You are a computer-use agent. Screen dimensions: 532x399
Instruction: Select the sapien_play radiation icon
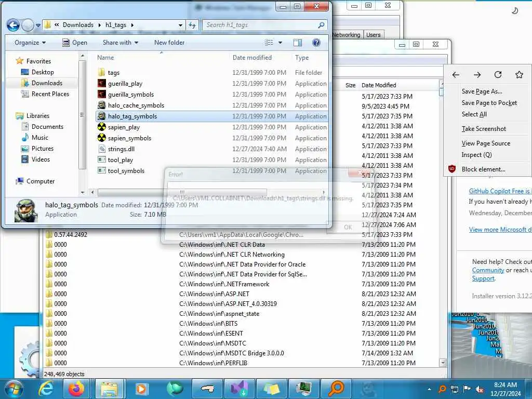tap(101, 127)
